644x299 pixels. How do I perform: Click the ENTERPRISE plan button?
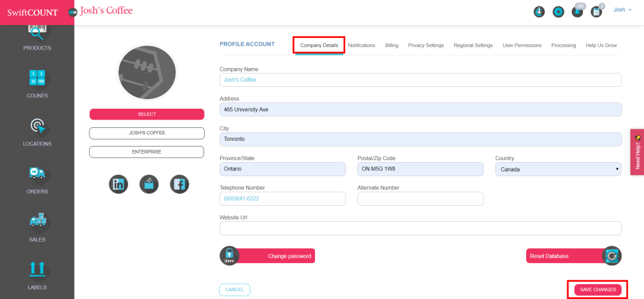147,152
